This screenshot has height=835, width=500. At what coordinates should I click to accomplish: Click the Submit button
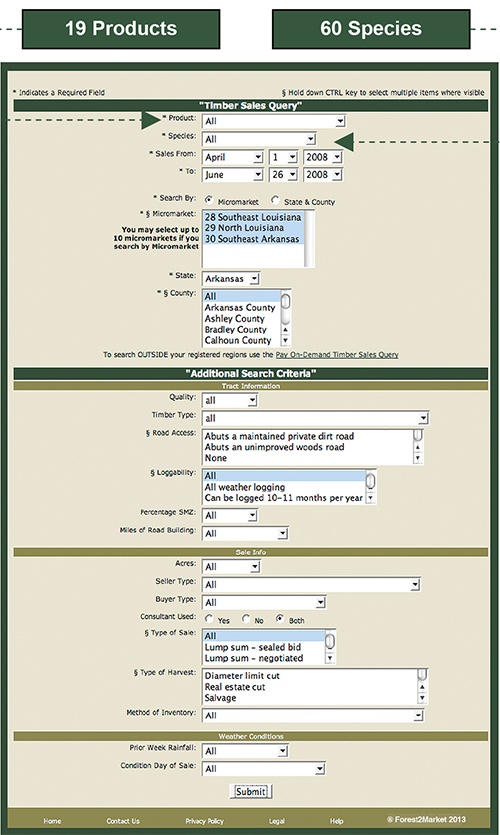tap(251, 791)
